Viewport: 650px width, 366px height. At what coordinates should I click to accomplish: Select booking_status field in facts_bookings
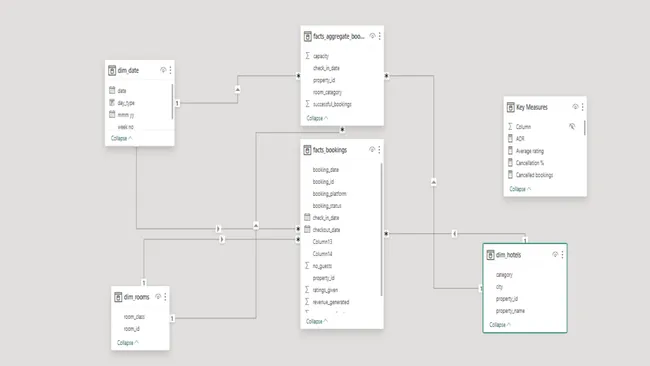(327, 206)
